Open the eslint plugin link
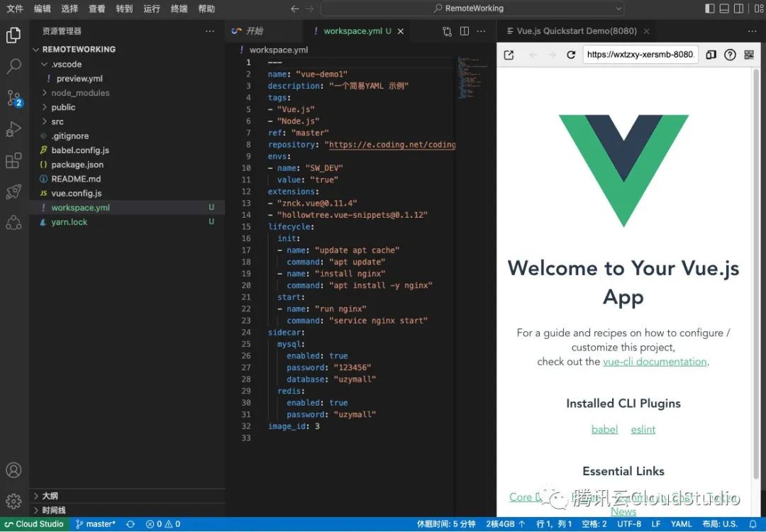Screen dimensions: 766x532 click(x=643, y=429)
